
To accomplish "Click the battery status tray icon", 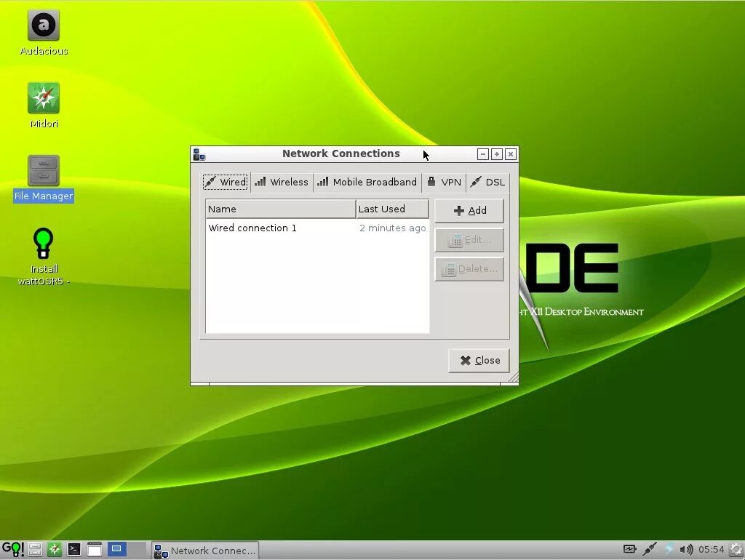I will 629,550.
